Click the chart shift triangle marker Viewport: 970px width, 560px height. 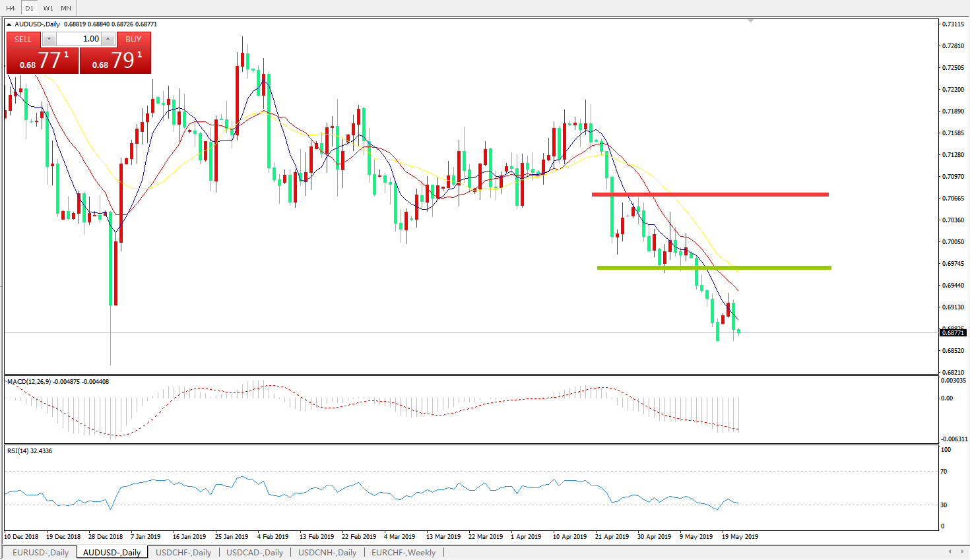point(750,21)
